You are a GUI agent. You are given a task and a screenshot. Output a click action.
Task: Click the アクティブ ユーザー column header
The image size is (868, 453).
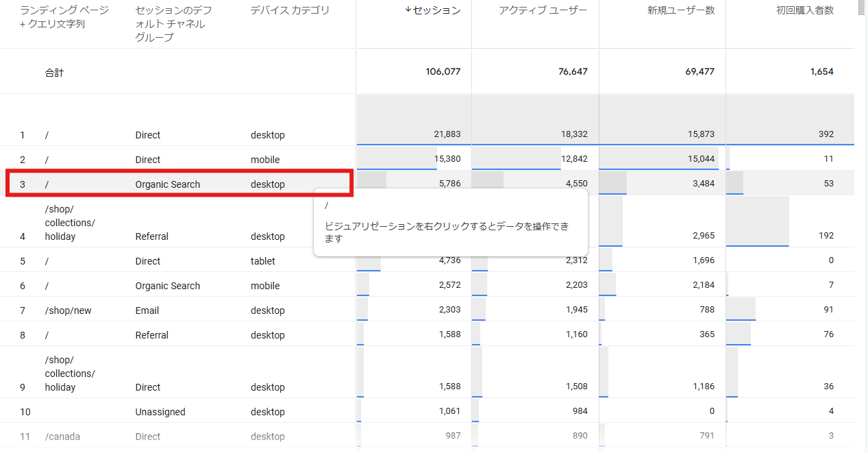[543, 11]
